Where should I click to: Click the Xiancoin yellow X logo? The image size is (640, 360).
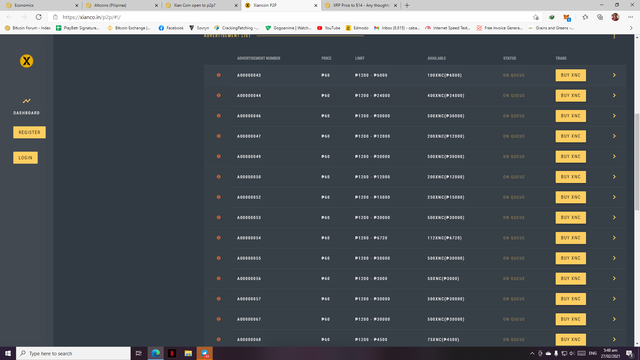pyautogui.click(x=27, y=61)
